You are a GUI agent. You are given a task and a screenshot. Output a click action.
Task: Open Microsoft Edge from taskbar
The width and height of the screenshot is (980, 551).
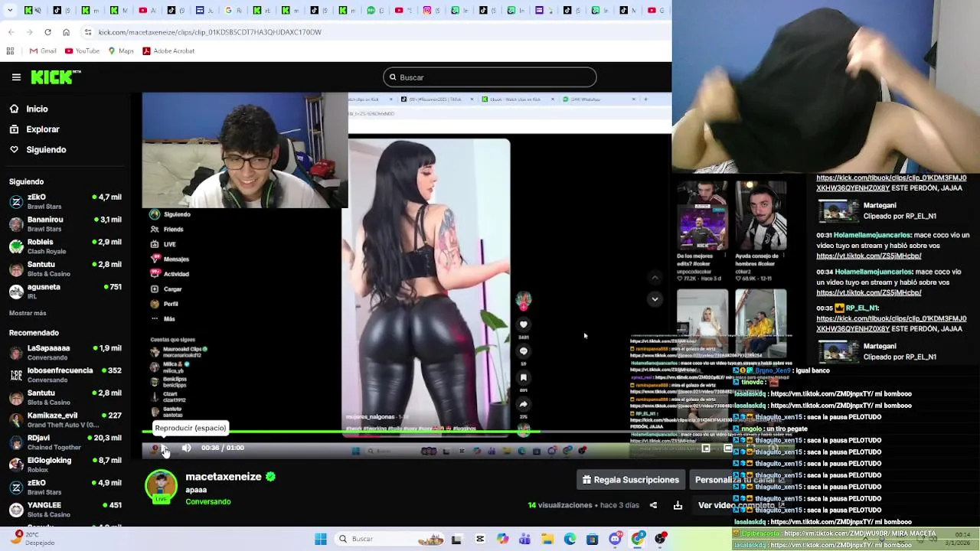[570, 540]
